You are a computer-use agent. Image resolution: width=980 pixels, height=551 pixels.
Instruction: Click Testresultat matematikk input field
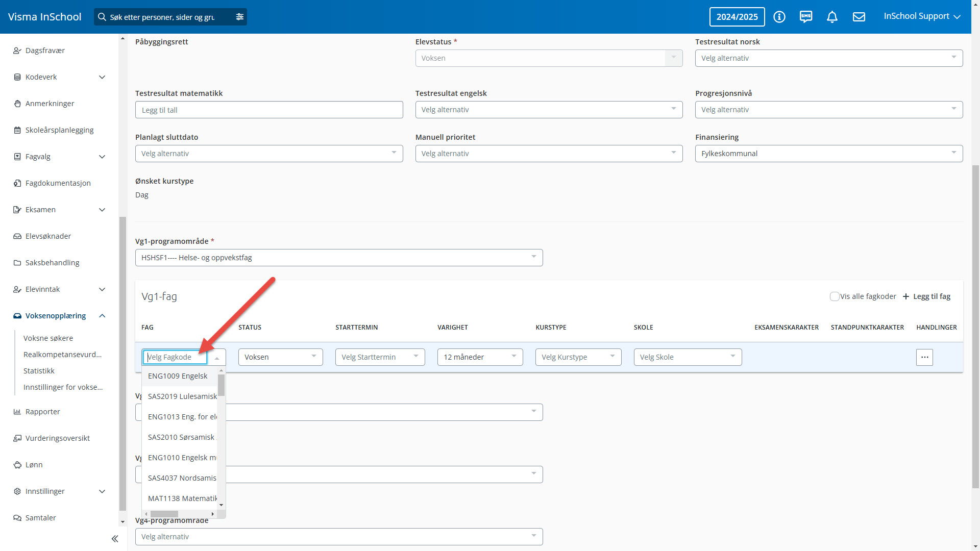pyautogui.click(x=269, y=110)
